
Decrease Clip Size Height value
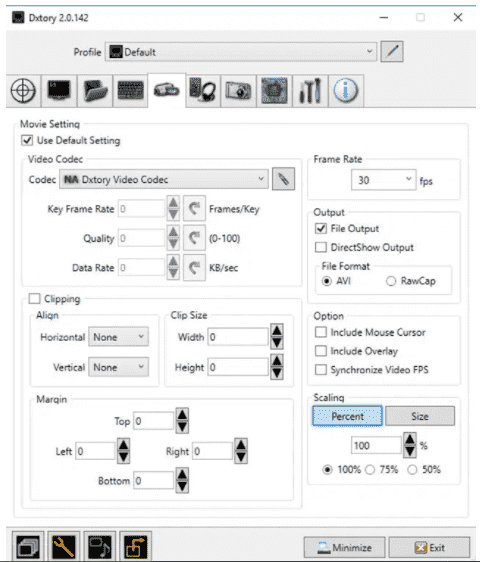tap(277, 373)
